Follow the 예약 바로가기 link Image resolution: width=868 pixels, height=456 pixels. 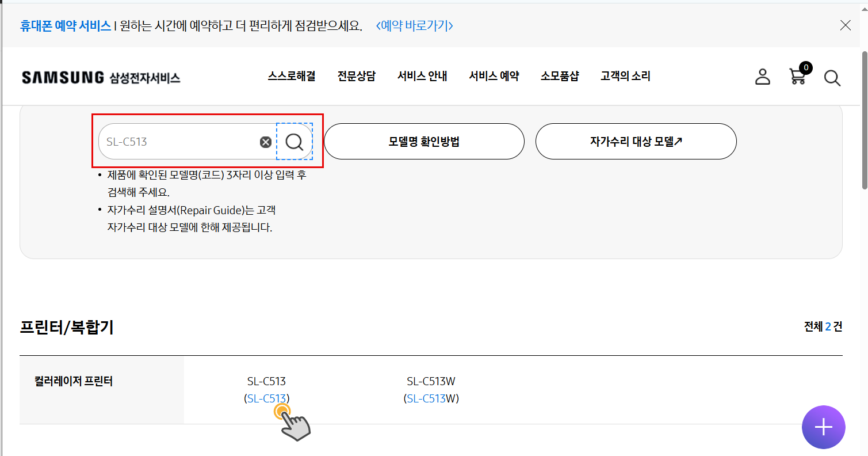pos(414,26)
